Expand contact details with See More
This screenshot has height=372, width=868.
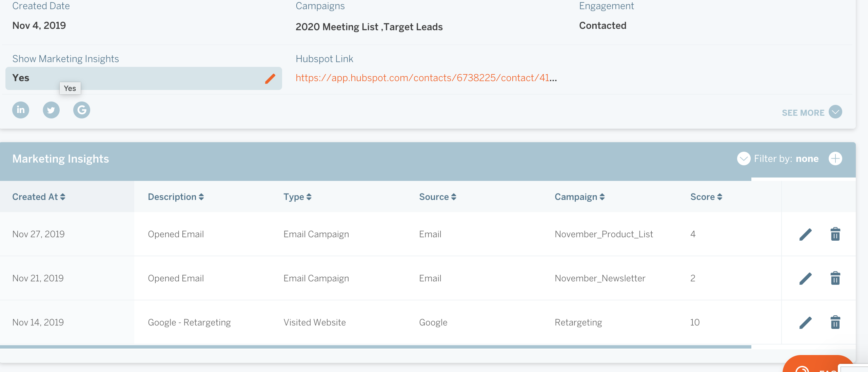pos(812,112)
